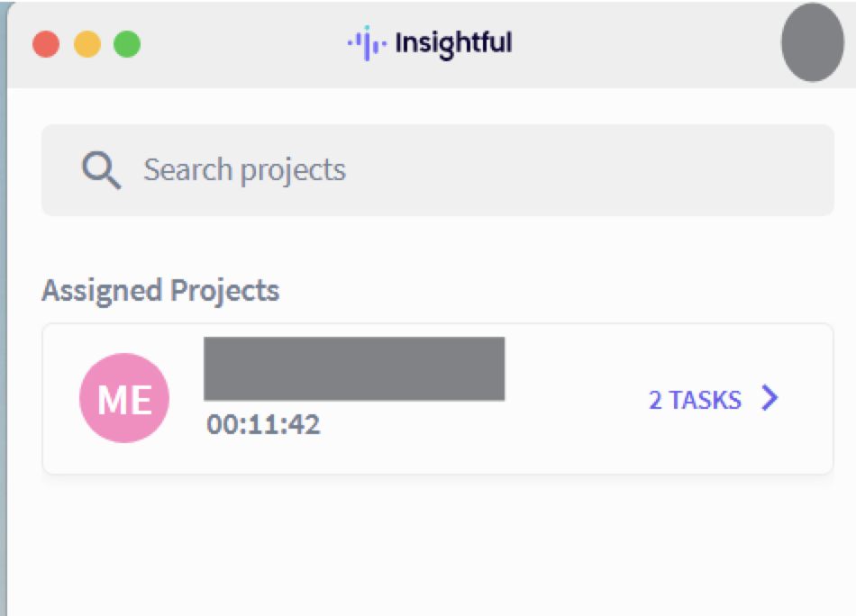This screenshot has width=856, height=616.
Task: Click the magnifying glass search icon
Action: tap(101, 170)
